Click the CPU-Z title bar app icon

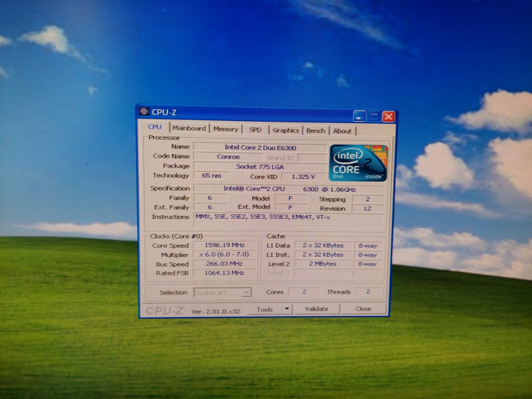144,111
